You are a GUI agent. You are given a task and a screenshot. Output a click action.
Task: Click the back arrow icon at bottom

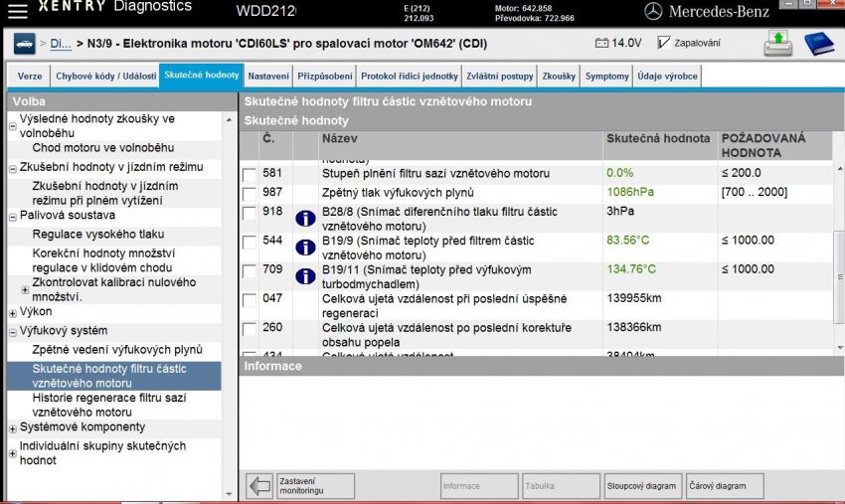tap(260, 486)
